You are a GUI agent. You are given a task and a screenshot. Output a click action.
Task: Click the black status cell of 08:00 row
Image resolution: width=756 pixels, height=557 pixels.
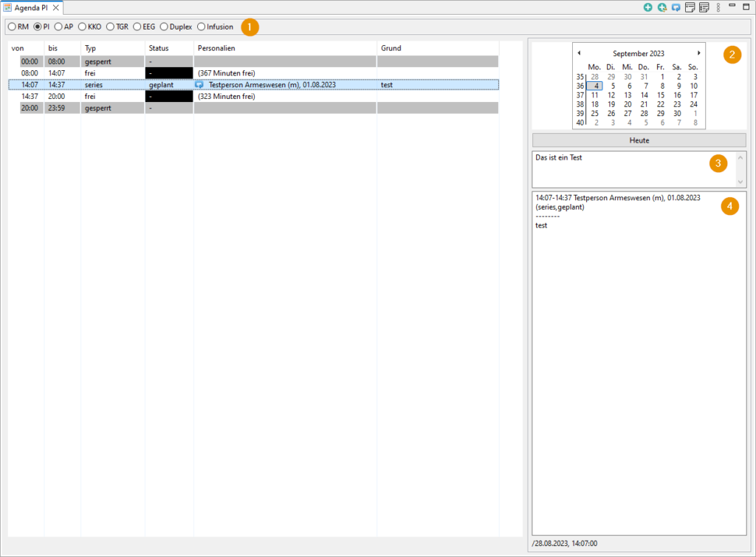[169, 73]
